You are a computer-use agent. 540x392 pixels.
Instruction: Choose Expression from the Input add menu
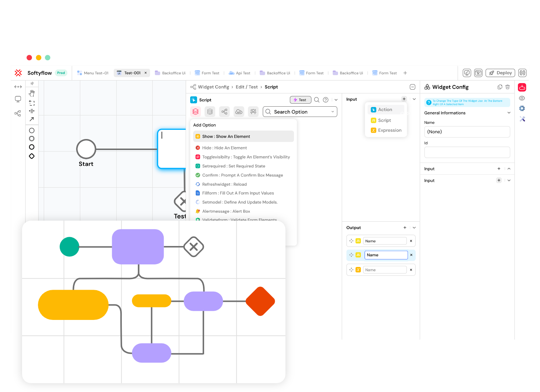coord(386,130)
